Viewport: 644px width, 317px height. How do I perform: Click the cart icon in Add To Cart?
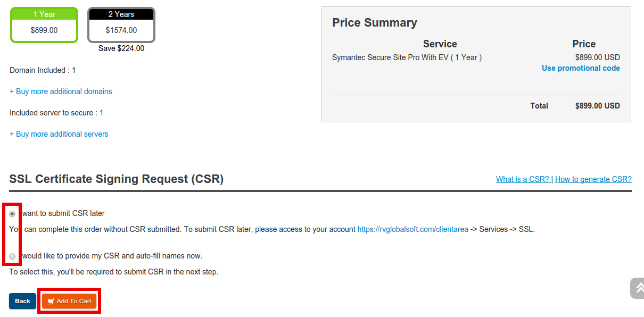(51, 302)
